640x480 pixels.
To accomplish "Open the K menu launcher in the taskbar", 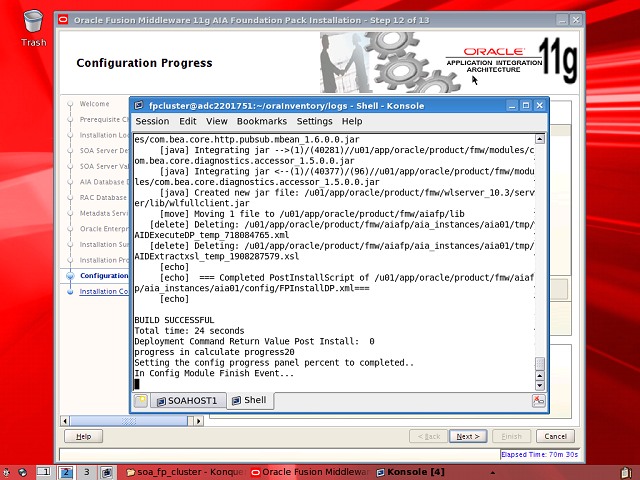I will pos(6,472).
